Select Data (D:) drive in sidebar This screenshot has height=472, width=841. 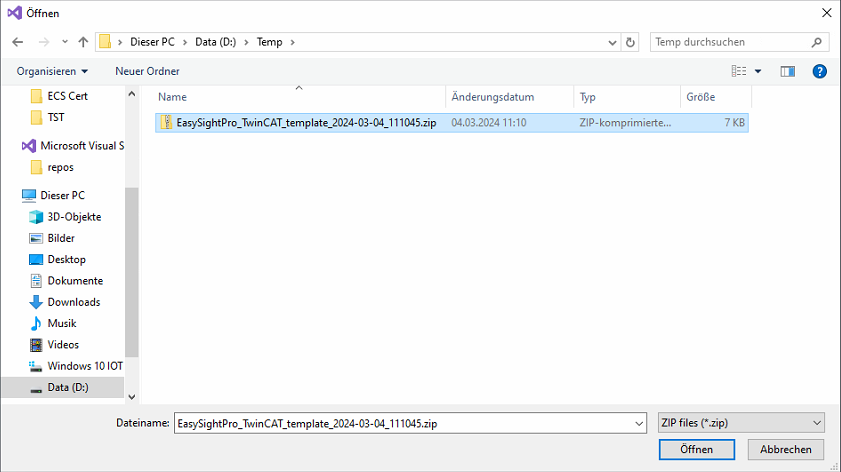70,387
